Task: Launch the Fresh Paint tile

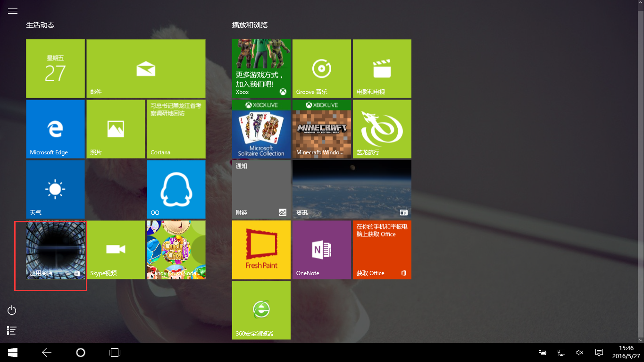Action: pos(261,250)
